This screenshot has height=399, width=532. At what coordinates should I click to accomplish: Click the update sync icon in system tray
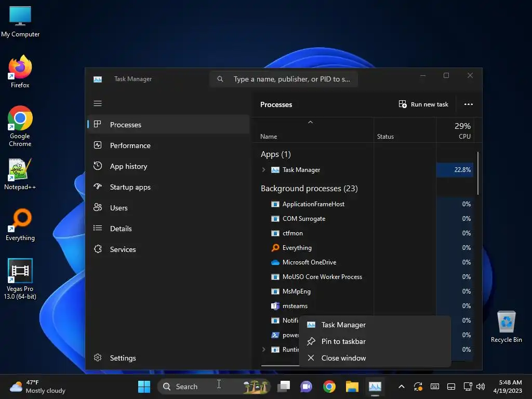pos(418,387)
